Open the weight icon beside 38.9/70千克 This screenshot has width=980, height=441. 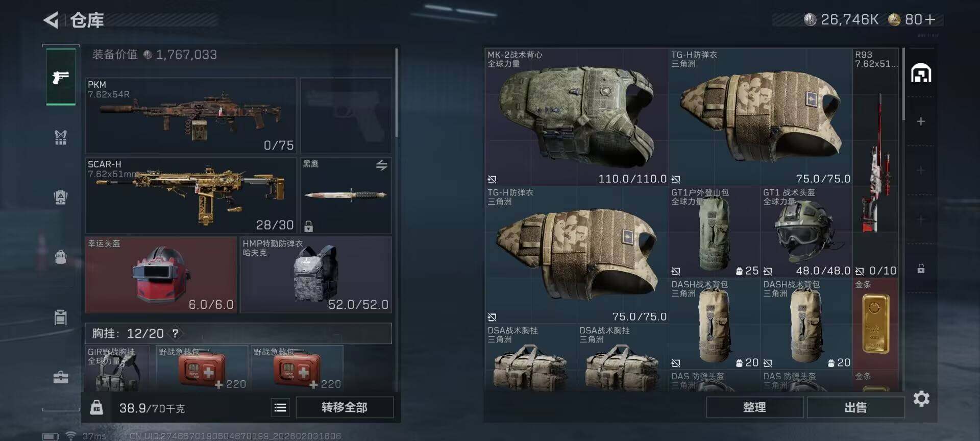click(x=96, y=408)
